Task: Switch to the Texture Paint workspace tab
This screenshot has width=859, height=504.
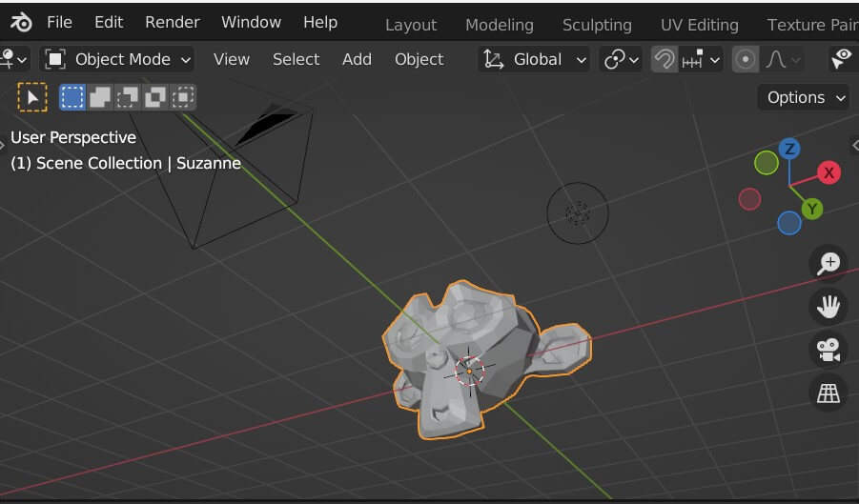Action: (812, 25)
